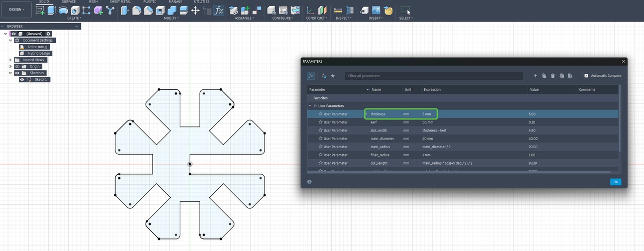
Task: Open the Inspect dropdown menu
Action: pyautogui.click(x=343, y=18)
